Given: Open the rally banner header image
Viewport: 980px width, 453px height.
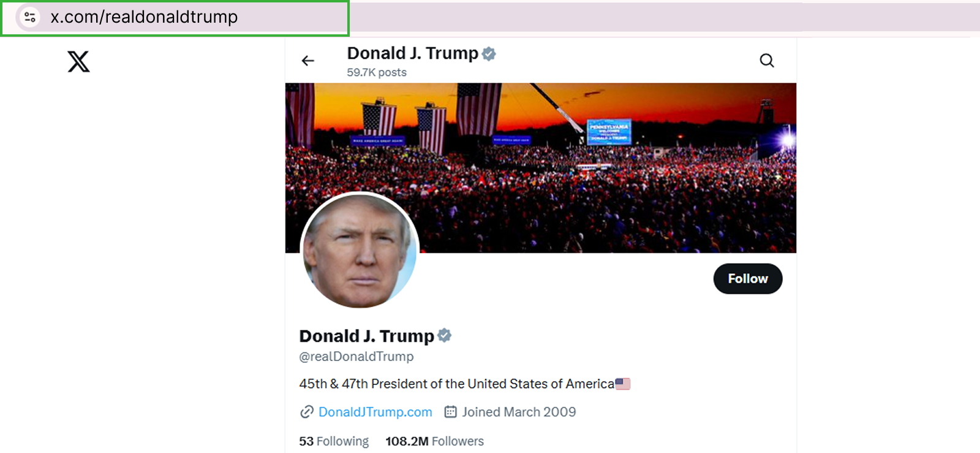Looking at the screenshot, I should coord(541,168).
